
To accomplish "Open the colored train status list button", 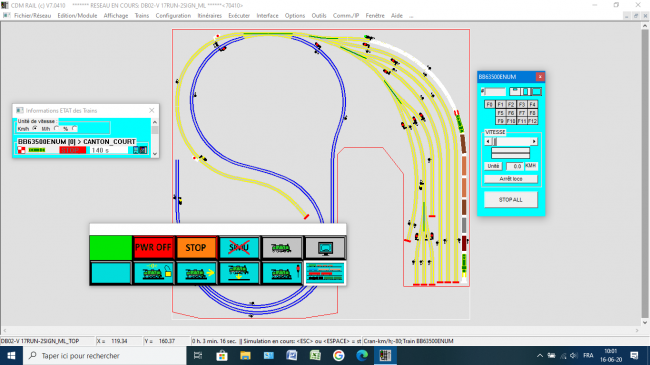I will (325, 273).
